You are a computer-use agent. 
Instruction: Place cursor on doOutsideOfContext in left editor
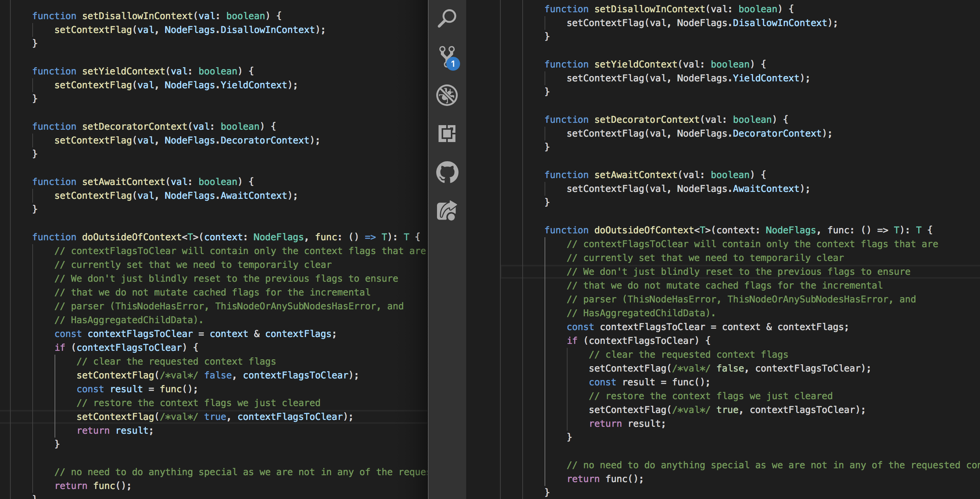131,237
